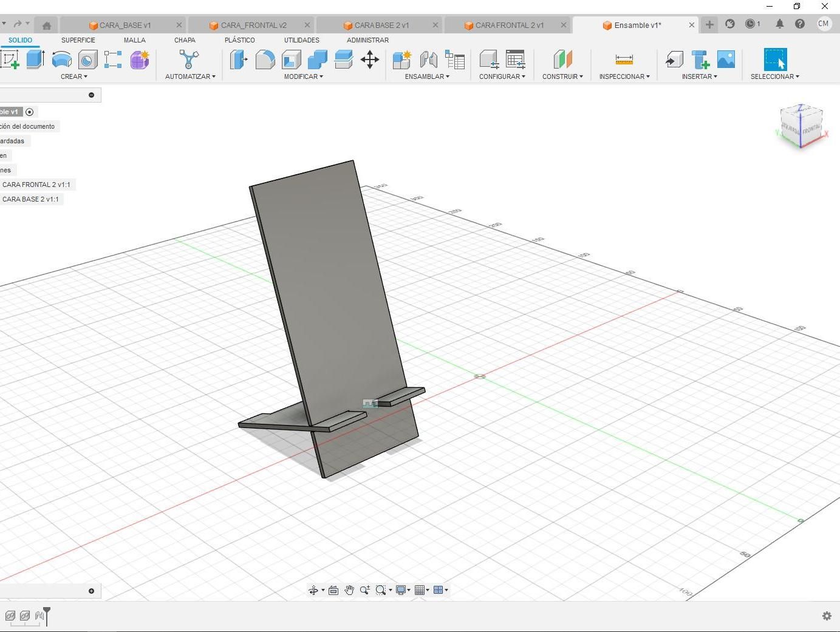Select the Revolve tool

[62, 59]
